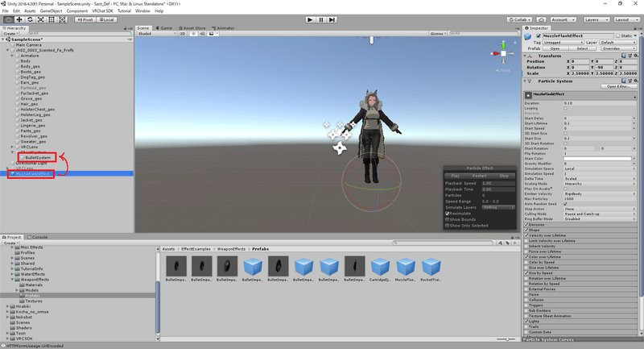
Task: Collapse the WeaponEffects folder
Action: coord(12,280)
